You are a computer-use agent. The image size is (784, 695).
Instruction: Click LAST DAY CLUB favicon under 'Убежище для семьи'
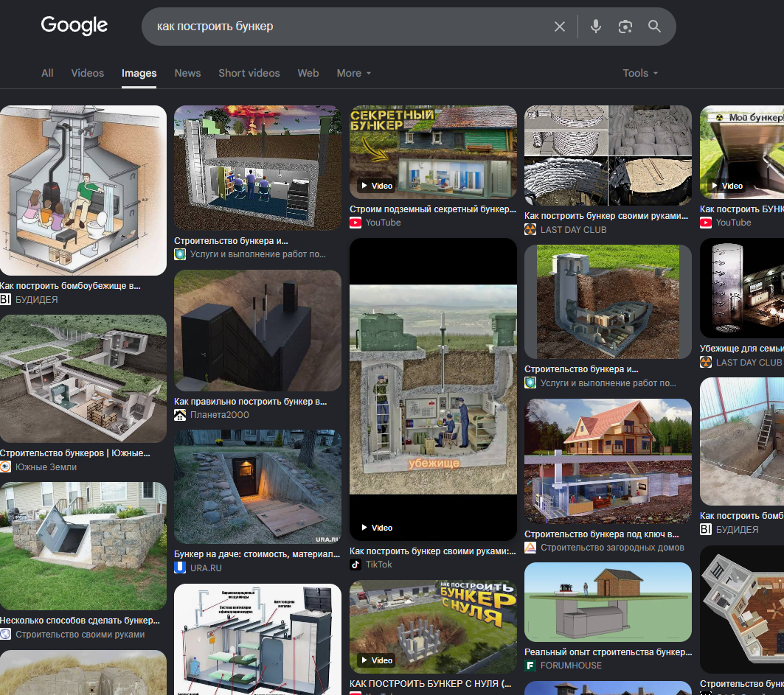[706, 362]
